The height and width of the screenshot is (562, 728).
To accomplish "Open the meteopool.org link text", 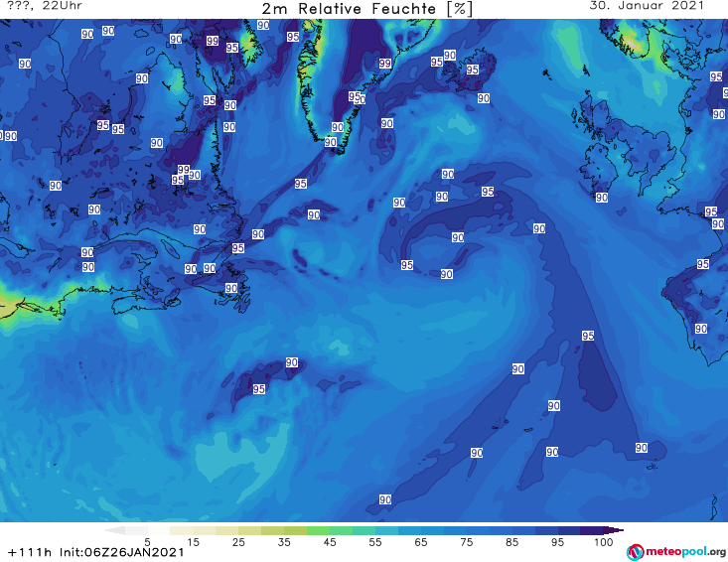I will pos(685,552).
